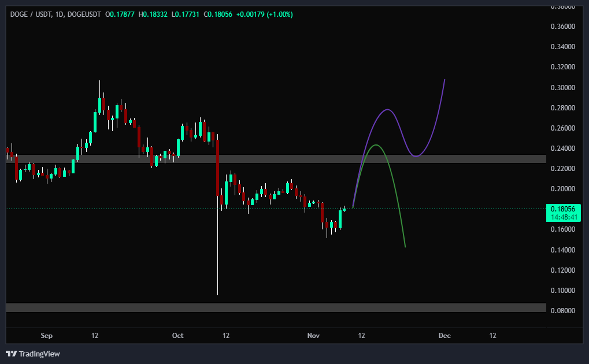
Task: Click the Oct label on time axis
Action: pyautogui.click(x=178, y=336)
